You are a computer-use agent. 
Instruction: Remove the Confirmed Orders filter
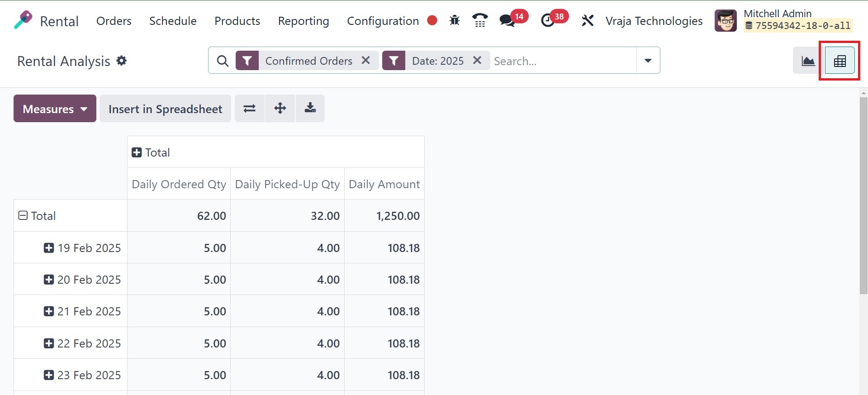(366, 60)
